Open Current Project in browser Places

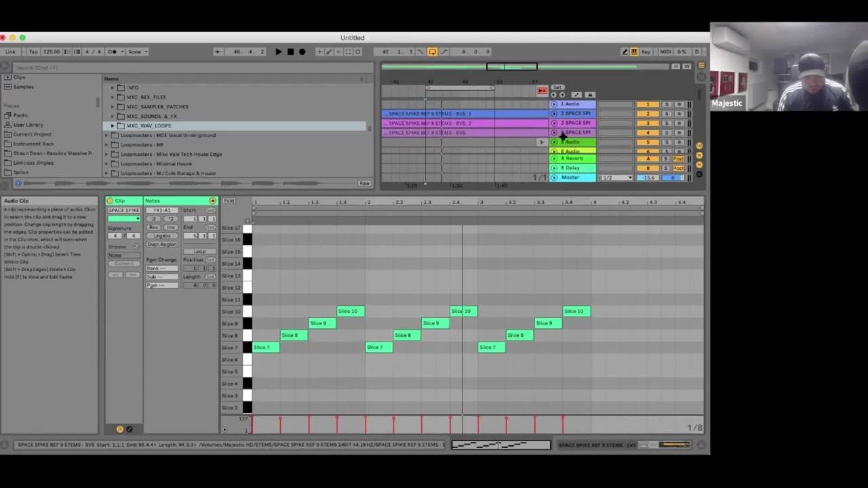[x=32, y=134]
